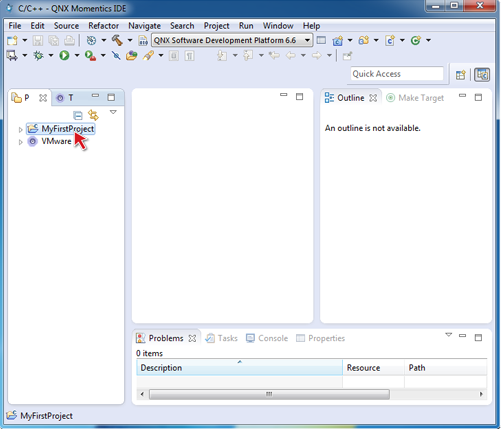The image size is (504, 432).
Task: Expand the MyFirstProject tree node
Action: [20, 129]
